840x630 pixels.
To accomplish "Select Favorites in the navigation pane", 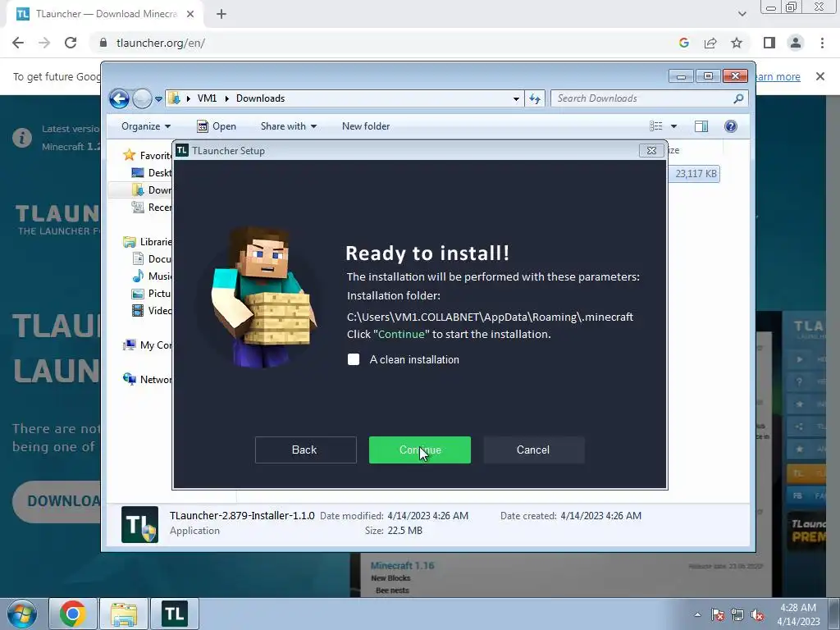I will pyautogui.click(x=148, y=155).
